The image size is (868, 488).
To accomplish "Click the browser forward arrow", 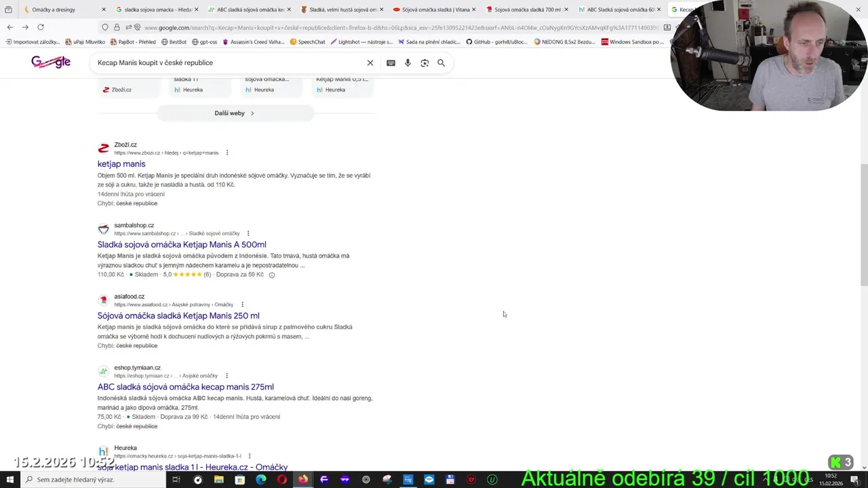I will click(25, 27).
